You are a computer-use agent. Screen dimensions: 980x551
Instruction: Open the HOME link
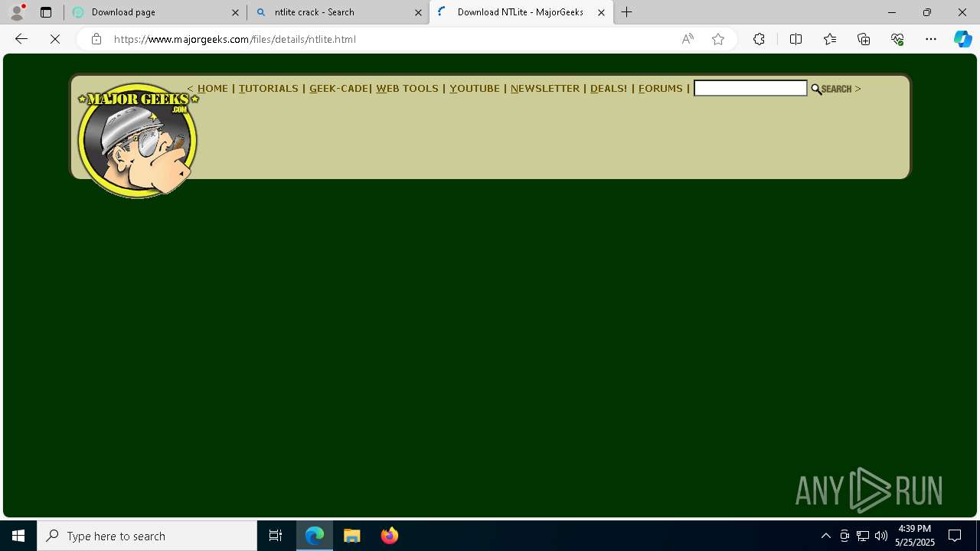point(213,89)
